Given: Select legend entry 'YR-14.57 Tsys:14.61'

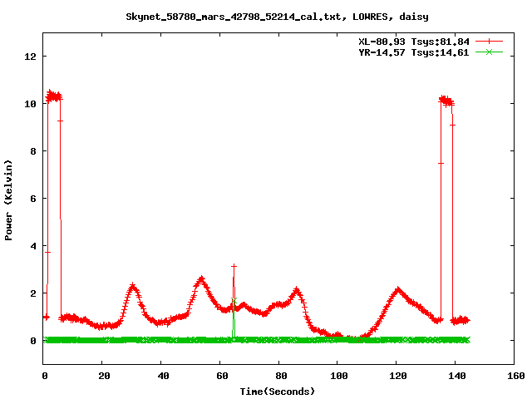Looking at the screenshot, I should 414,52.
